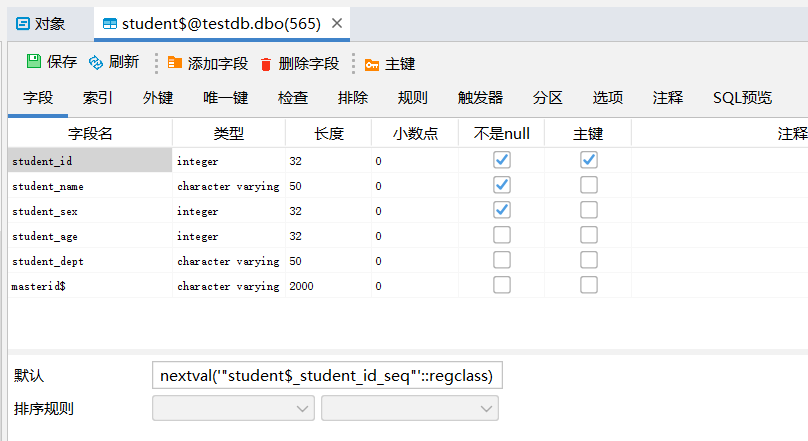Switch to the Triggers (触发器) tab

pyautogui.click(x=480, y=98)
